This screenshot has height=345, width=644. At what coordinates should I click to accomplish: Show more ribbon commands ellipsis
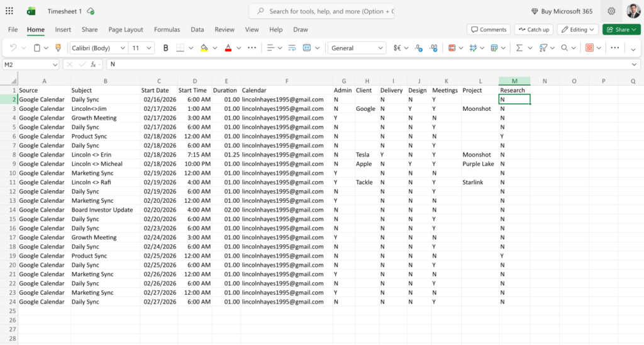click(615, 48)
